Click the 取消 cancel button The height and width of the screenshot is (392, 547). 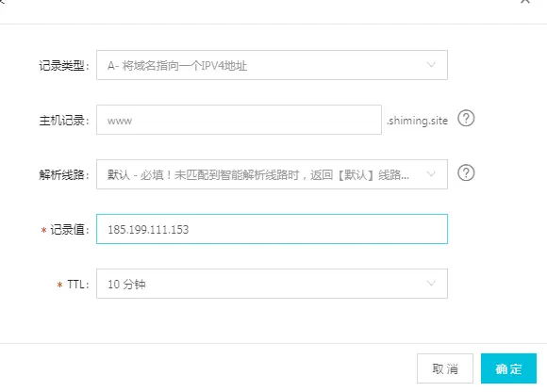(445, 368)
